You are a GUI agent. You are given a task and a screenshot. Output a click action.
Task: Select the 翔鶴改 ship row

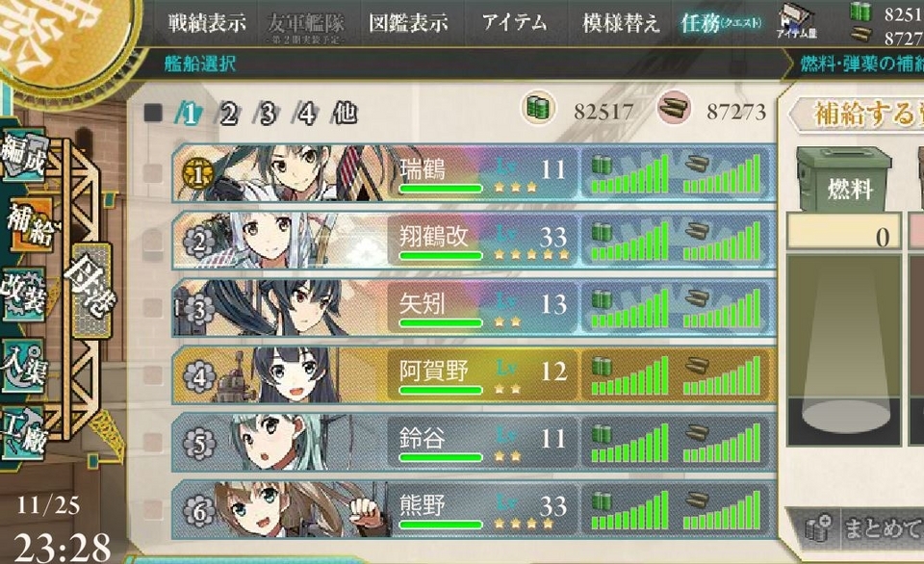point(475,241)
